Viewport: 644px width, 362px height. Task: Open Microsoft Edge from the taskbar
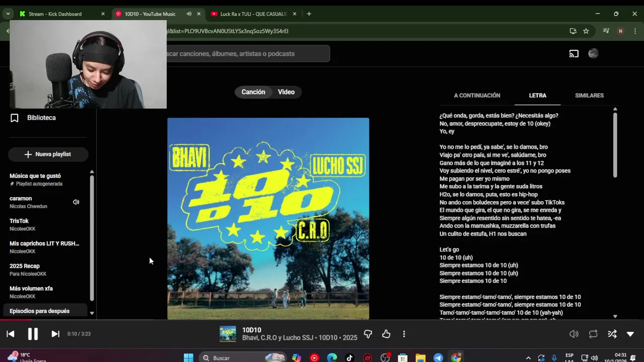(x=332, y=358)
